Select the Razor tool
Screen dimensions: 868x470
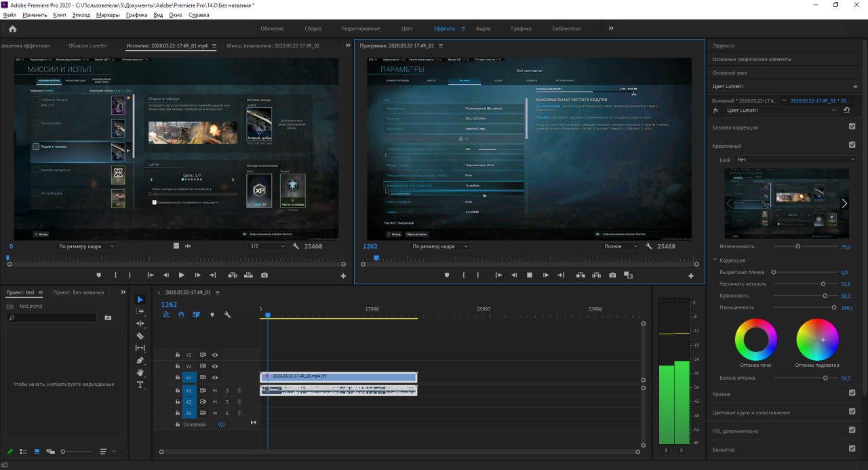tap(140, 336)
